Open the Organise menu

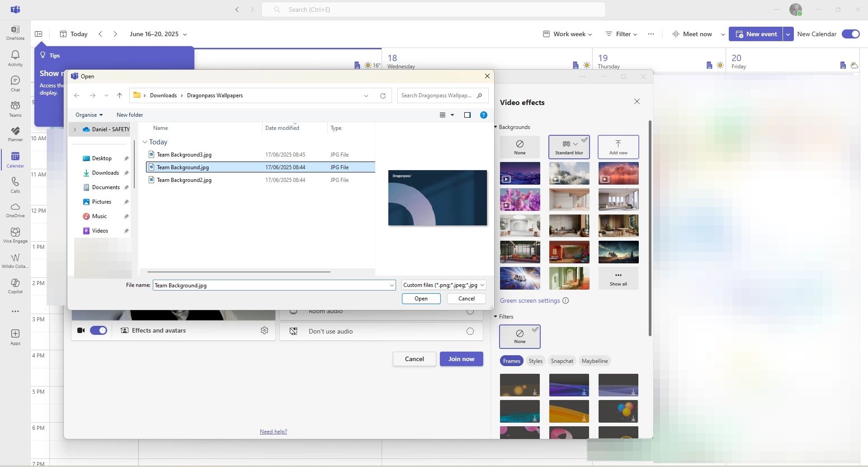pos(89,115)
